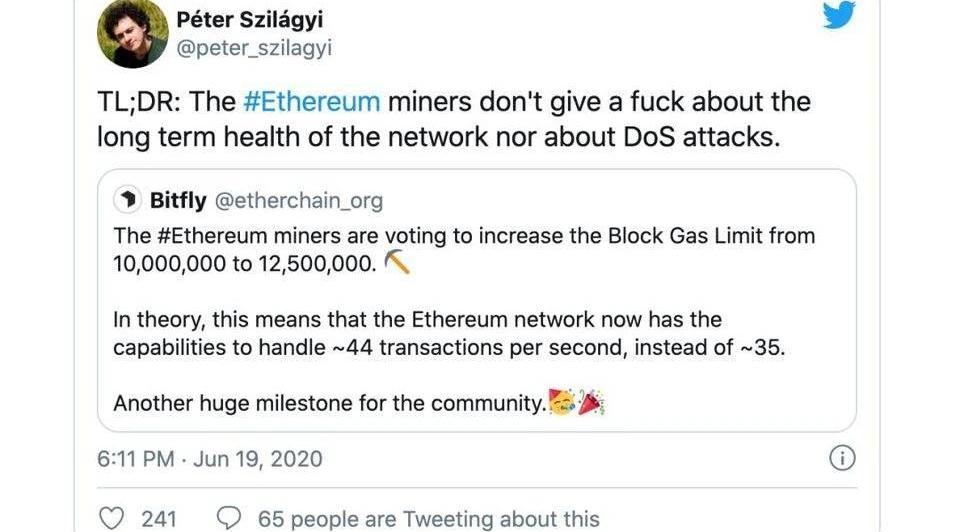Click the 6:11 PM · Jun 19, 2020 timestamp

tap(210, 459)
